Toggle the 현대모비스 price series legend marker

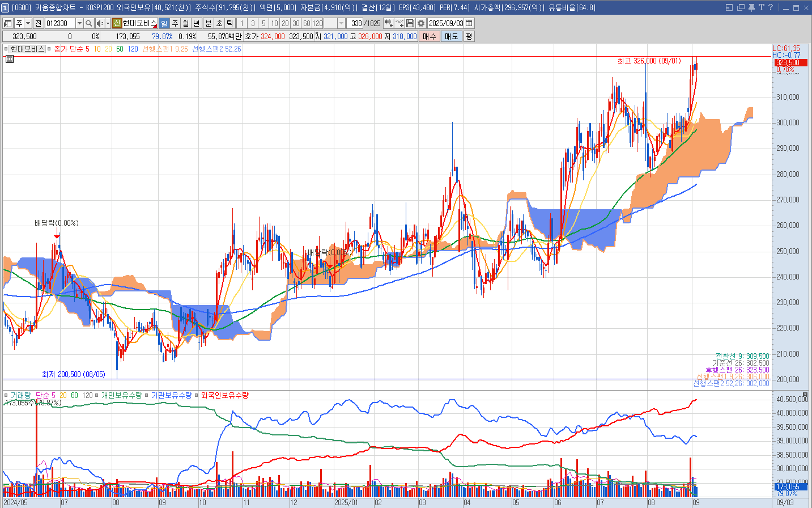[x=6, y=49]
